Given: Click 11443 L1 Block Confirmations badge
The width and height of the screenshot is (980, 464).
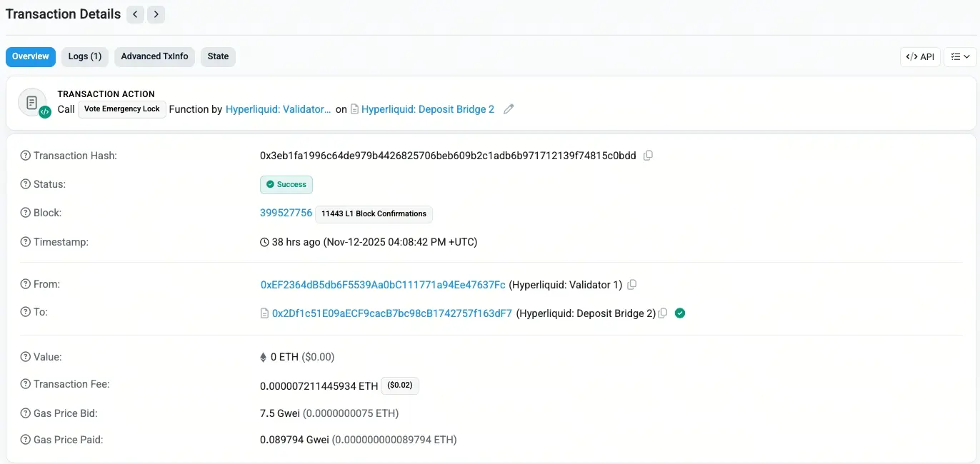Looking at the screenshot, I should [x=374, y=213].
